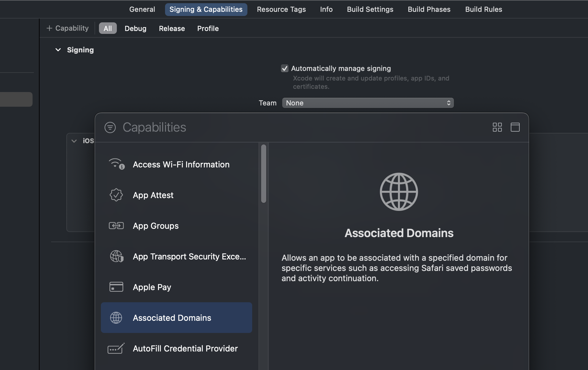Switch Capabilities library to grid view

point(497,127)
